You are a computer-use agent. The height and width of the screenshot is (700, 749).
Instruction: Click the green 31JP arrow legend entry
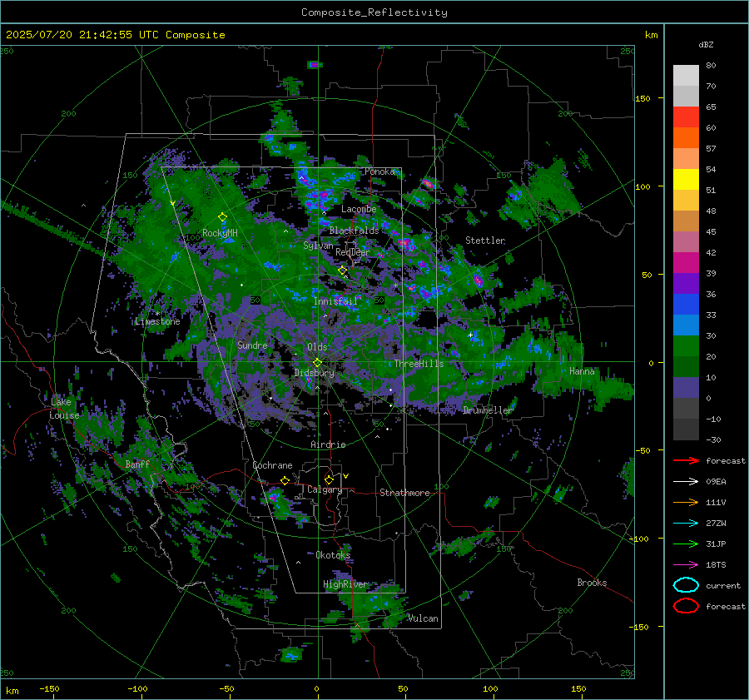tap(686, 544)
